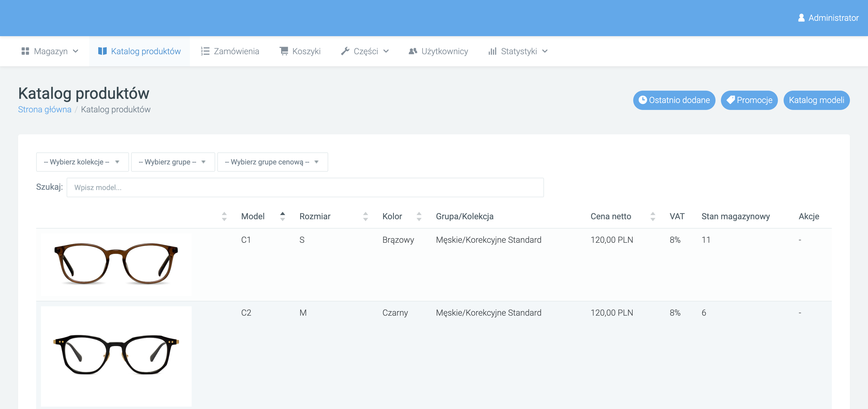The width and height of the screenshot is (868, 409).
Task: Click the Części wrench icon
Action: (345, 51)
